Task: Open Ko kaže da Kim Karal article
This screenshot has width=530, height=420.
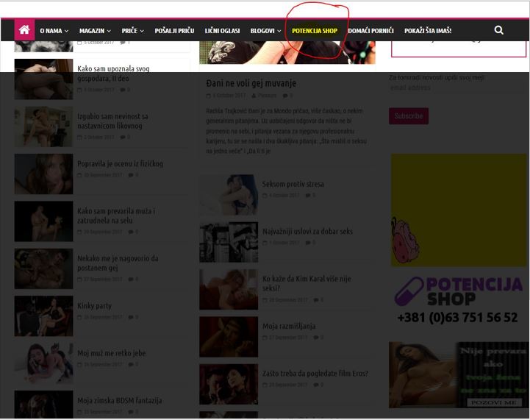Action: point(307,283)
